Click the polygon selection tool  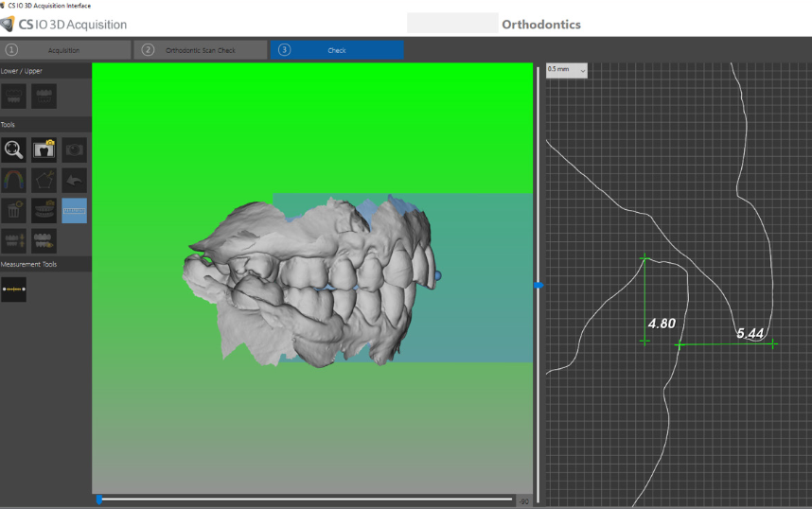(x=44, y=180)
